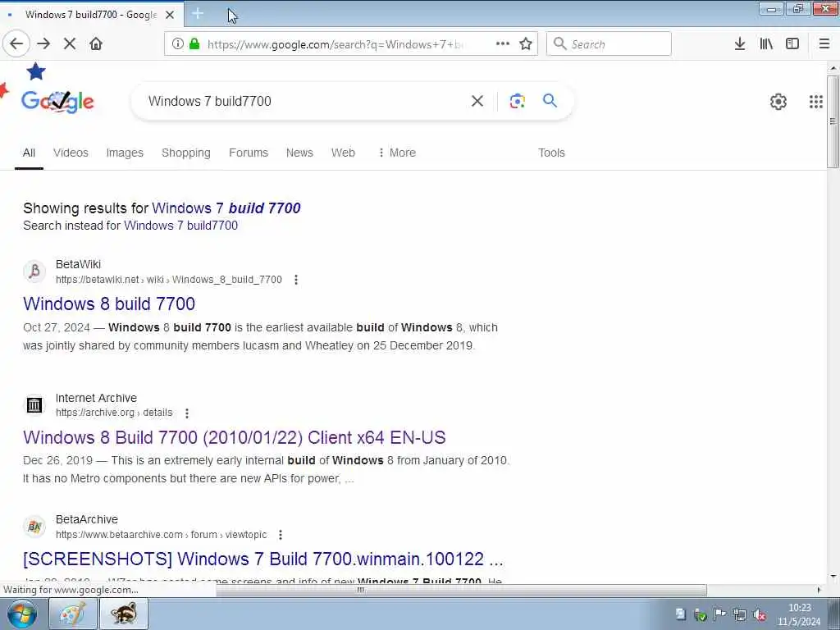The width and height of the screenshot is (840, 630).
Task: Open more options for the BetaArchive result
Action: pos(281,535)
